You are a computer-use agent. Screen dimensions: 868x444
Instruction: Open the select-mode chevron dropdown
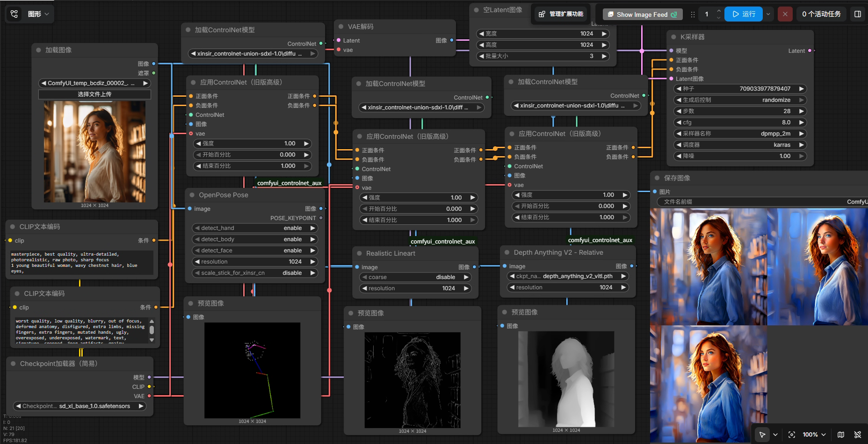coord(775,435)
